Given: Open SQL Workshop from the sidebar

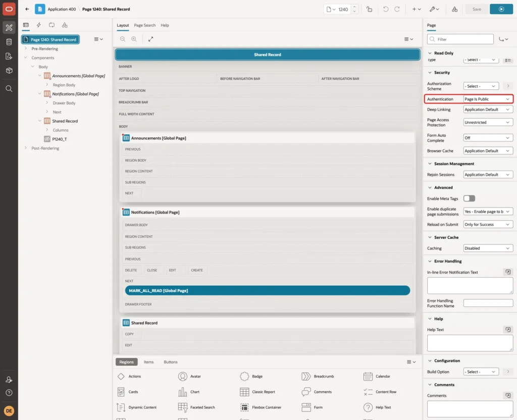Looking at the screenshot, I should coord(9,42).
